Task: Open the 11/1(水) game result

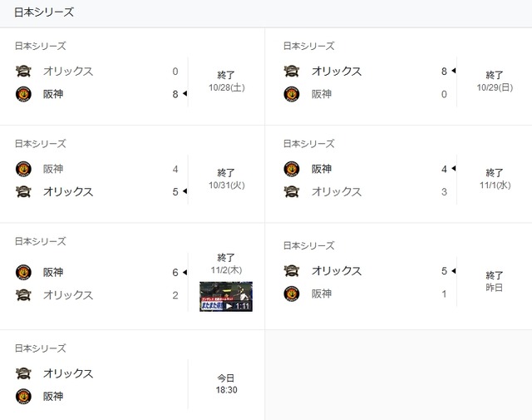Action: [x=398, y=174]
